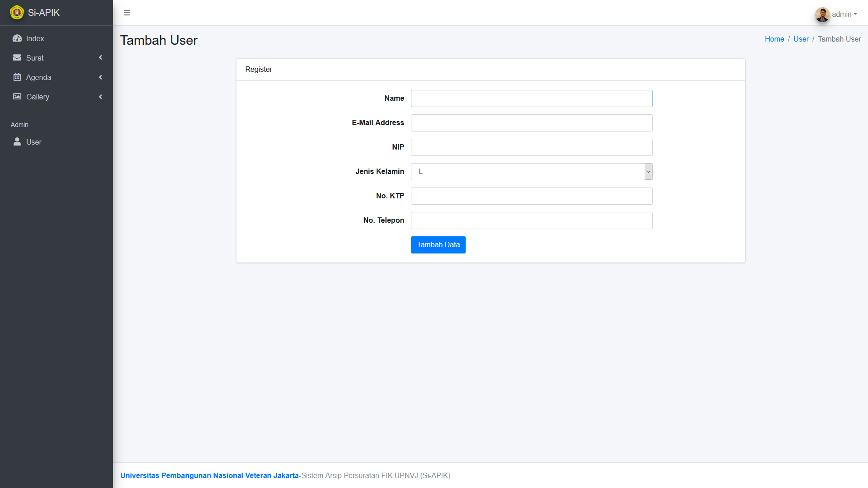The height and width of the screenshot is (488, 868).
Task: Click the User person icon under Admin
Action: [x=17, y=142]
